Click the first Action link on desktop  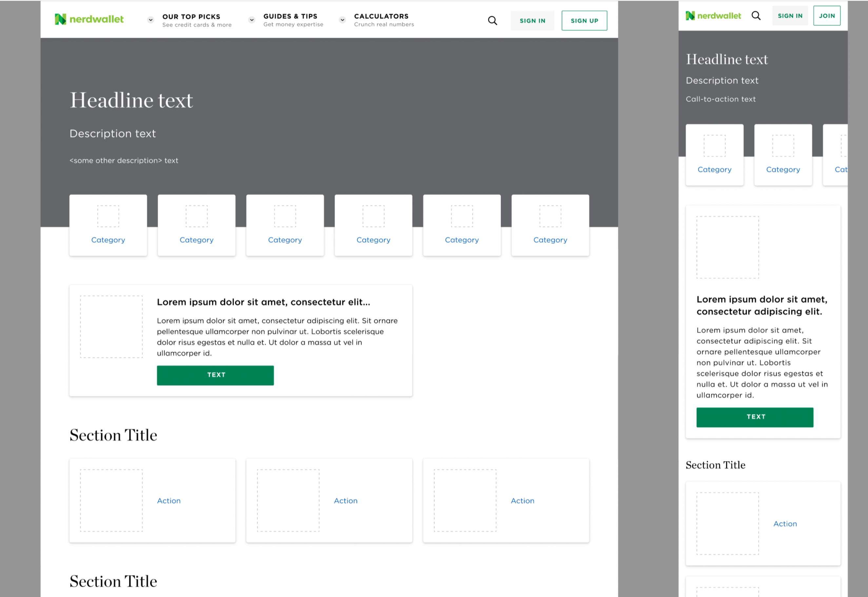click(x=168, y=501)
